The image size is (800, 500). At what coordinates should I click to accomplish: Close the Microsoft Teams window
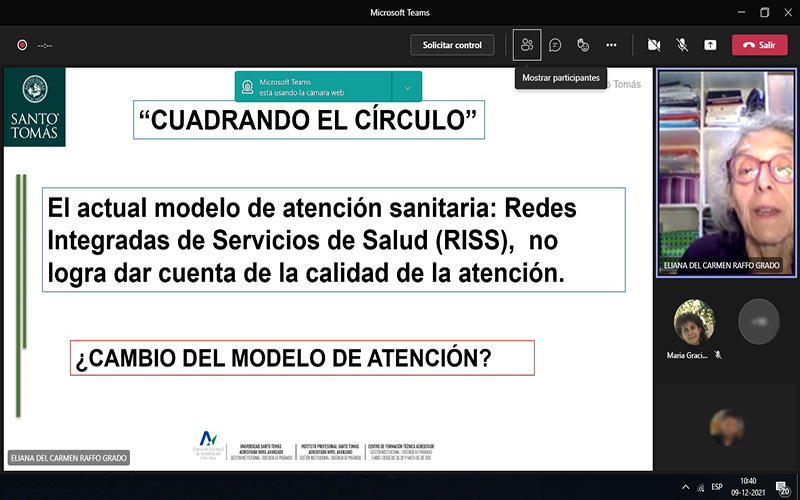tap(788, 12)
